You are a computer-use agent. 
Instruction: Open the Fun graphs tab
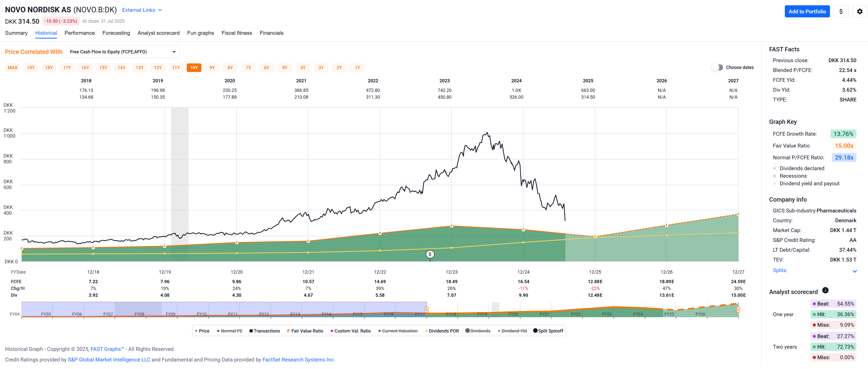click(x=200, y=33)
